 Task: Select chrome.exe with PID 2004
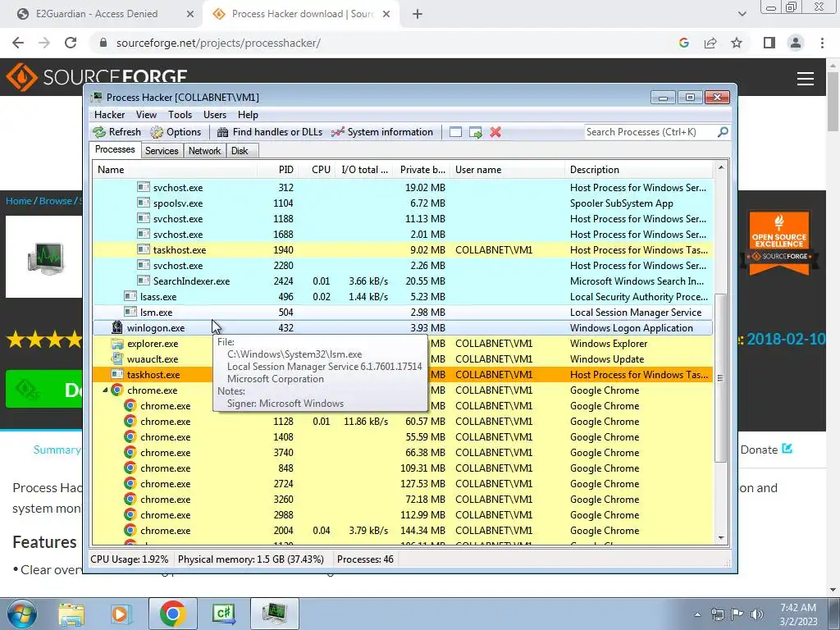pyautogui.click(x=403, y=530)
